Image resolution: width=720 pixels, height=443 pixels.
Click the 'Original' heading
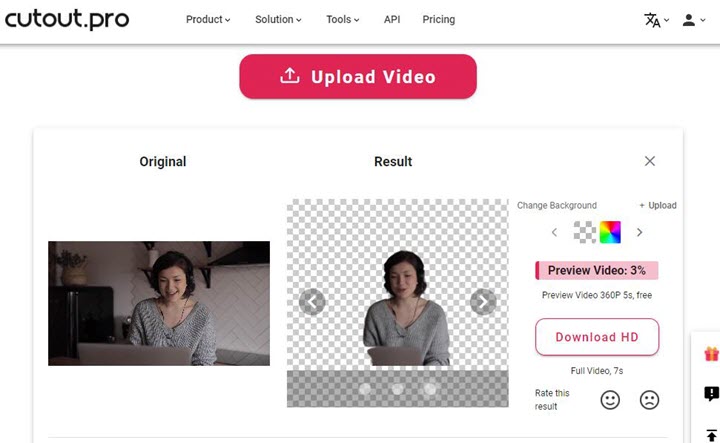tap(163, 162)
